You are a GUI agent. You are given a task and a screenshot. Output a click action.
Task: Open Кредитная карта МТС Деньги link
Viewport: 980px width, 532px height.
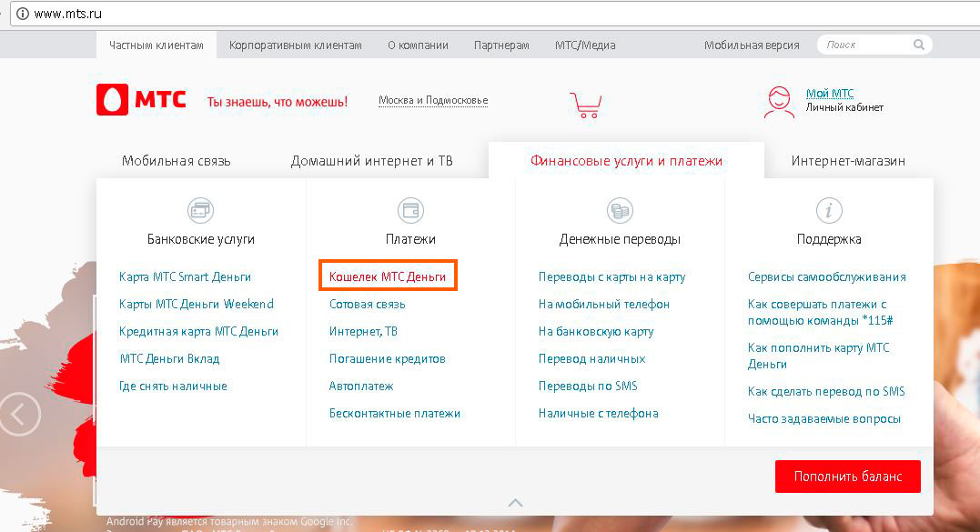198,332
